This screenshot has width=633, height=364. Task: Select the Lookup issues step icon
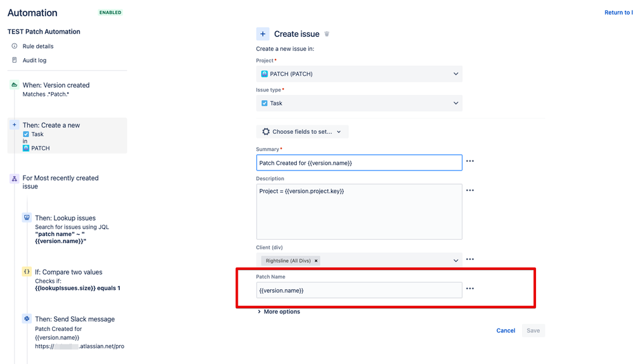pos(27,218)
